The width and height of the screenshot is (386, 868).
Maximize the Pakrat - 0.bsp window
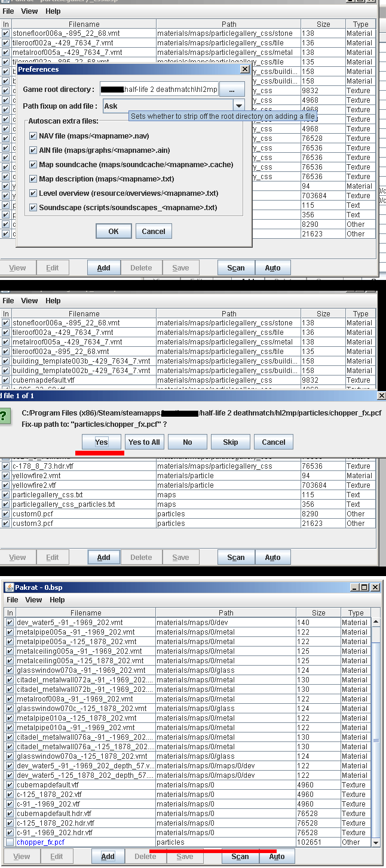pos(364,587)
